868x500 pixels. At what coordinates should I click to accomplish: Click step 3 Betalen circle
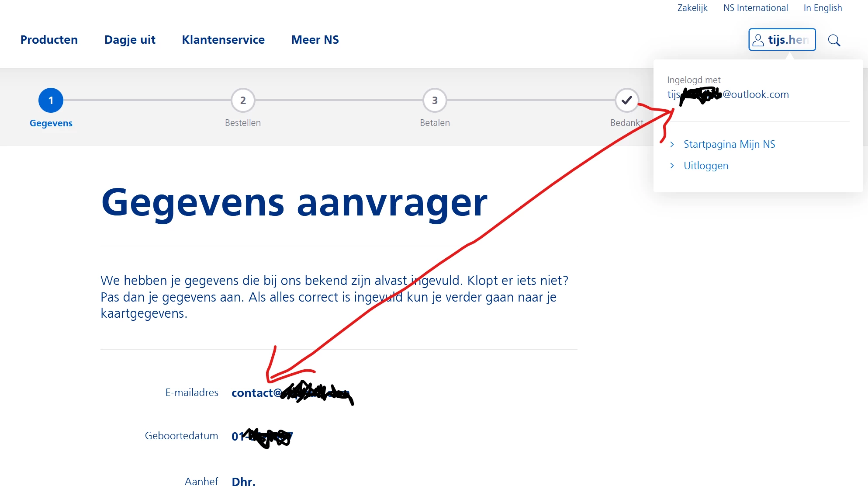click(435, 101)
